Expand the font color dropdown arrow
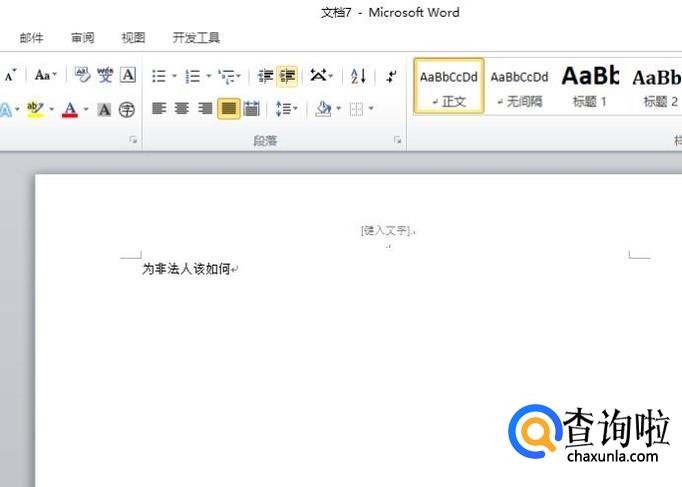 click(86, 109)
